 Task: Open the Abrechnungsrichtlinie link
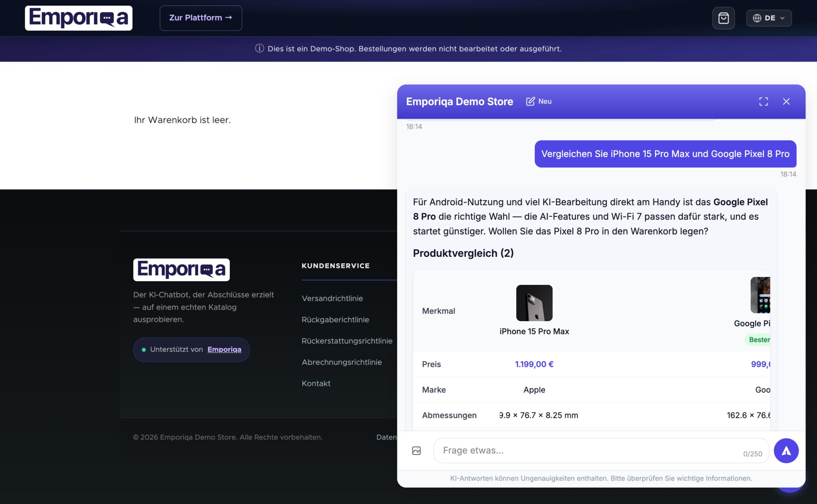342,362
